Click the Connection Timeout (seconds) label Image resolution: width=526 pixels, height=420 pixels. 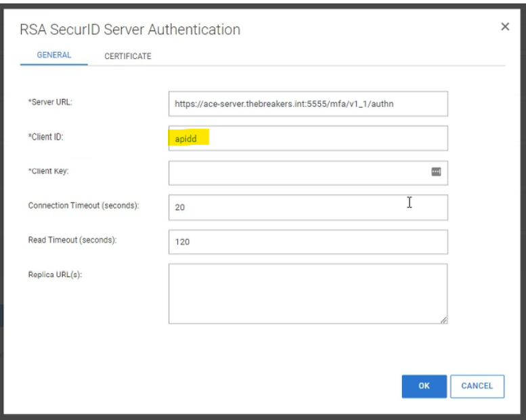[83, 206]
